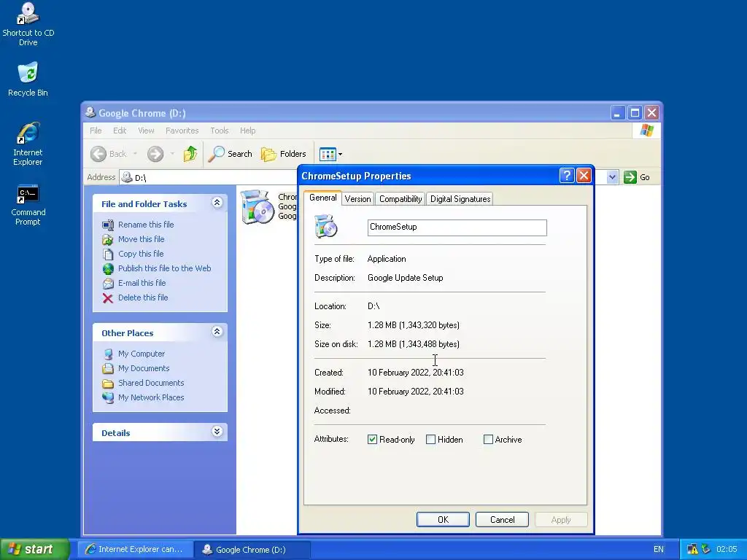Viewport: 747px width, 560px height.
Task: Click Cancel in ChromeSetup Properties
Action: (502, 519)
